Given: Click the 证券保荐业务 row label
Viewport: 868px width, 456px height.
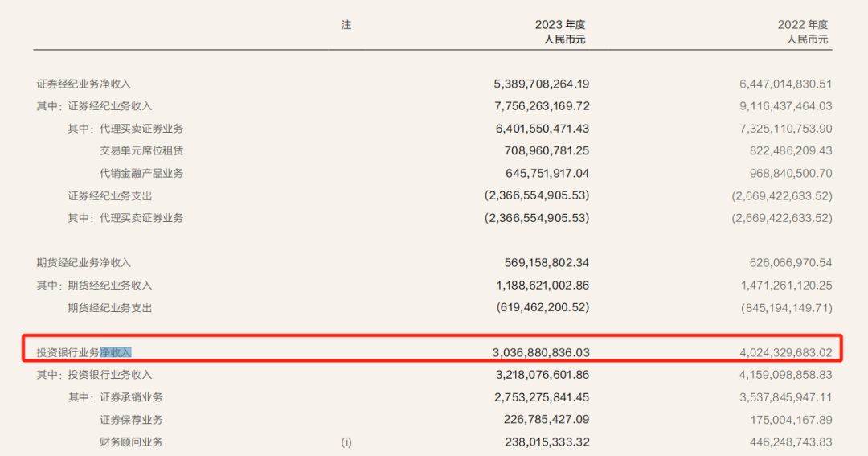Looking at the screenshot, I should point(131,420).
